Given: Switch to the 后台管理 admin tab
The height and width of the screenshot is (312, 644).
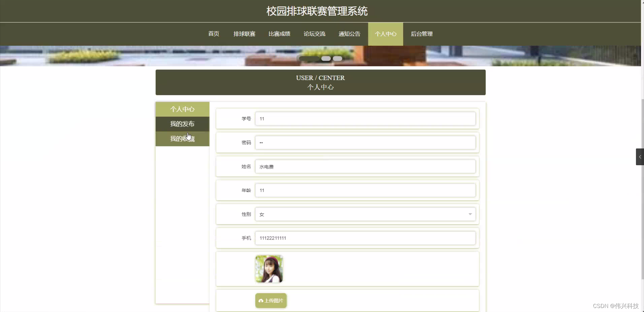Looking at the screenshot, I should point(422,34).
